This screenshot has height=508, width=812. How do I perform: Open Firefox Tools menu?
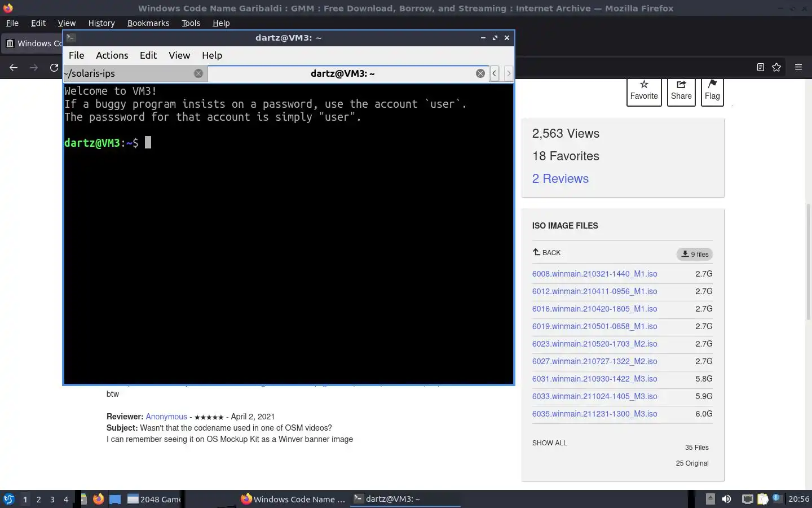[x=191, y=23]
